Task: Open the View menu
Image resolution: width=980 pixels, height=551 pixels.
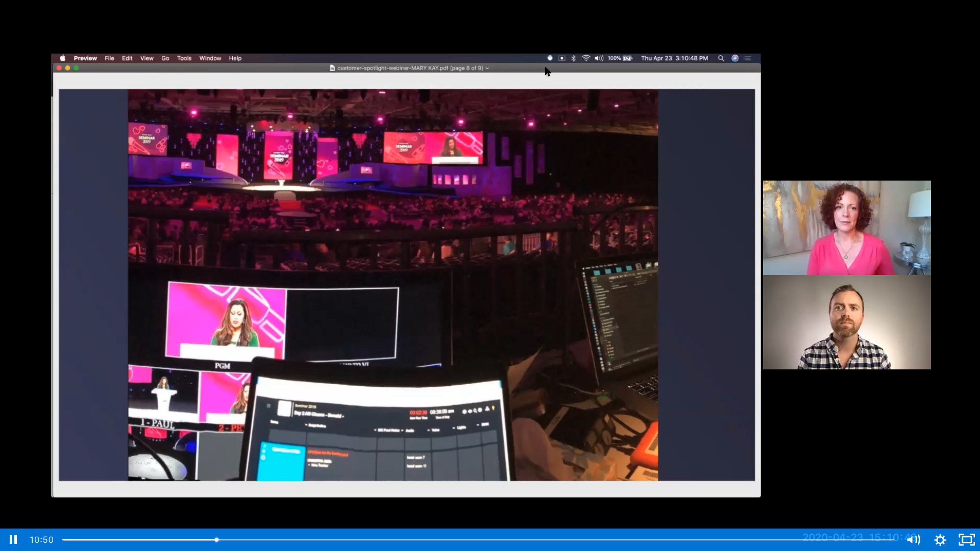Action: click(147, 58)
